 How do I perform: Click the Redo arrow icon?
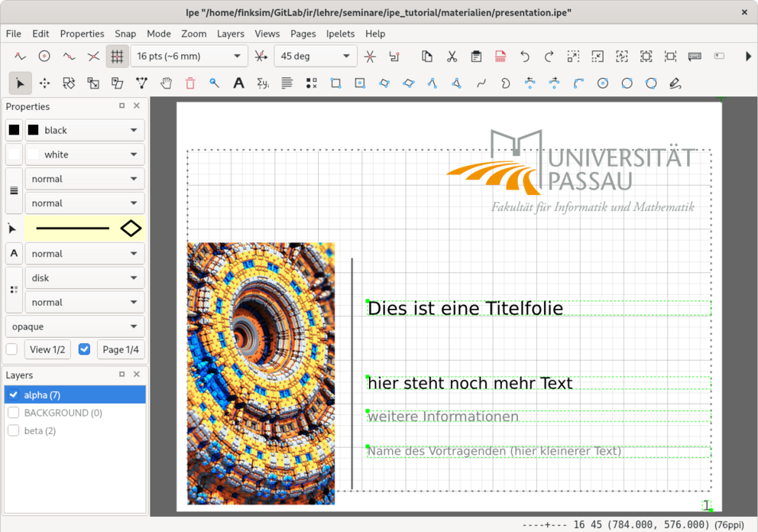click(x=549, y=56)
